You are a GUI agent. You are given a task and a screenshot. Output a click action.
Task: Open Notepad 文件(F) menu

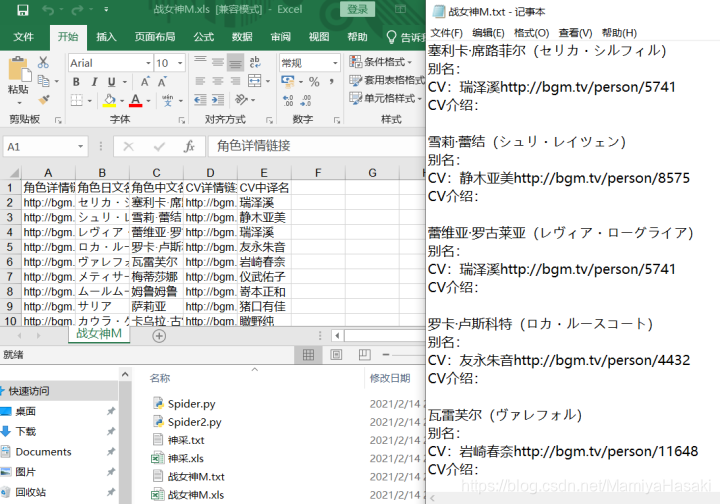pos(446,33)
